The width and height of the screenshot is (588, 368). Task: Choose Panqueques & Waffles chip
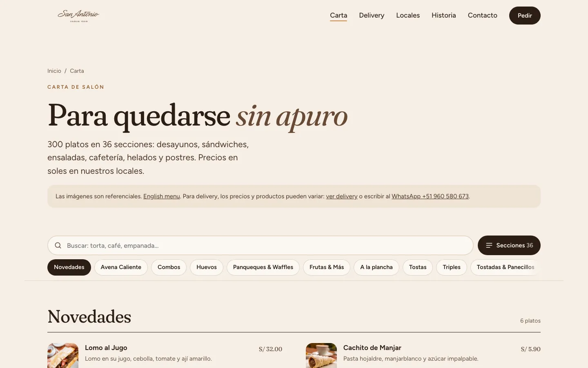tap(263, 267)
